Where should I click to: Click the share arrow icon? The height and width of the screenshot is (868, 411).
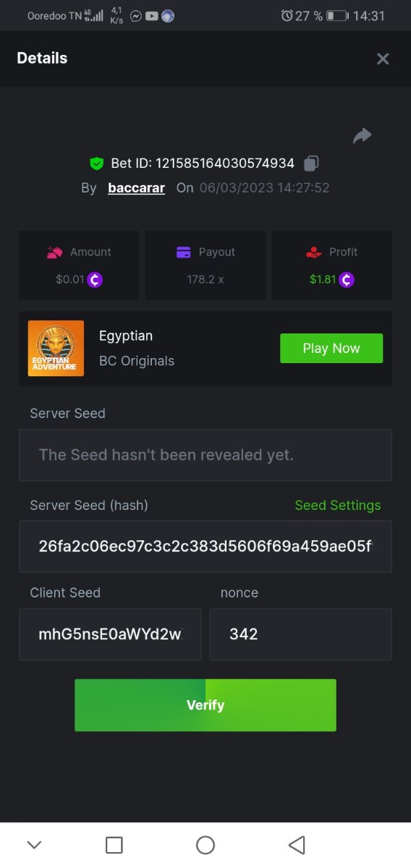[362, 135]
